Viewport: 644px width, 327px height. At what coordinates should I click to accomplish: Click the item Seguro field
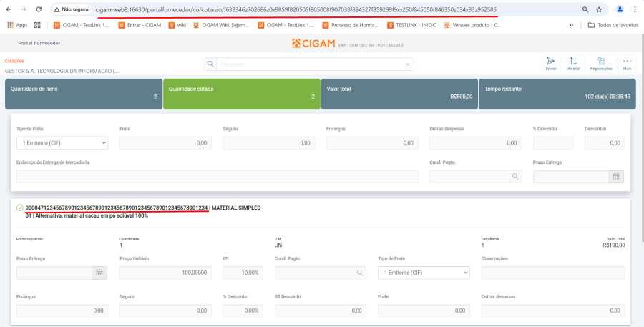165,311
